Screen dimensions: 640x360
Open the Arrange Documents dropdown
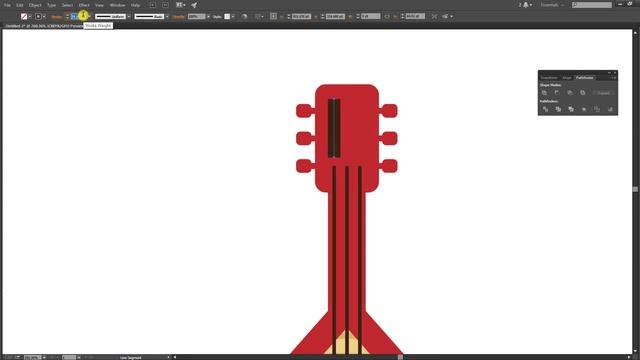(x=180, y=5)
